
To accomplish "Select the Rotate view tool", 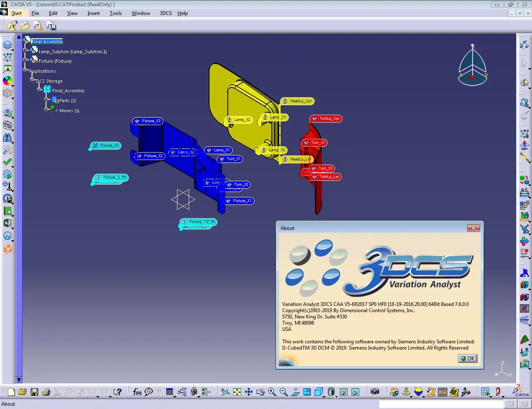I will (260, 392).
